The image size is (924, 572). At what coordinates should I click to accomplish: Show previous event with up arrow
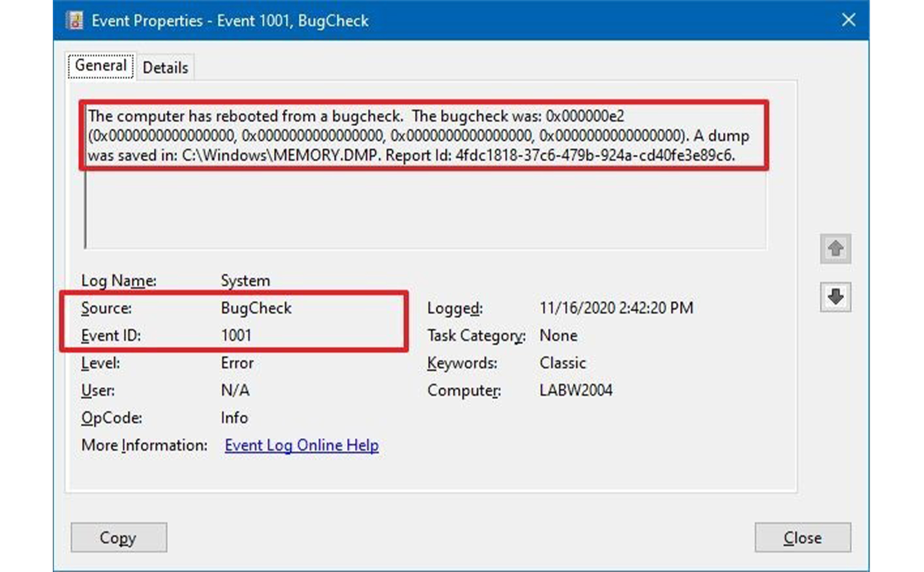coord(835,249)
